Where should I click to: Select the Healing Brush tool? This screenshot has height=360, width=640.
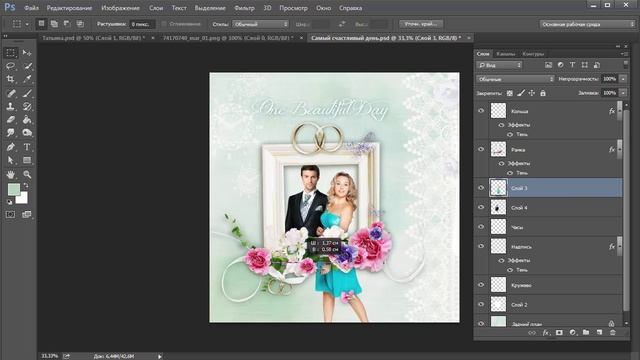(x=11, y=93)
